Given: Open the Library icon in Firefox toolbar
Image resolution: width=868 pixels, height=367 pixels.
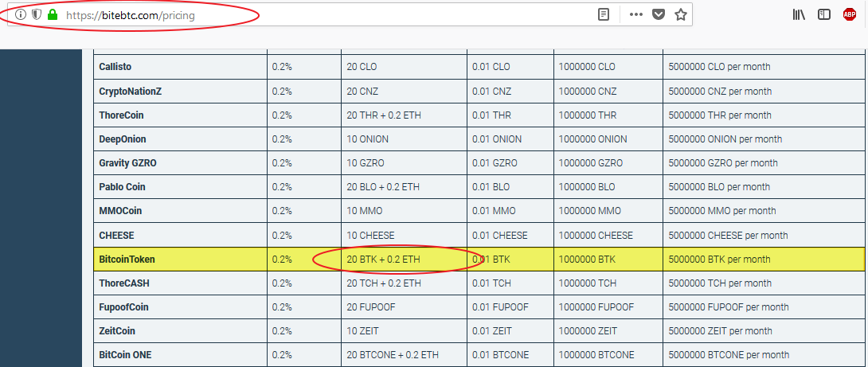Looking at the screenshot, I should click(x=799, y=15).
